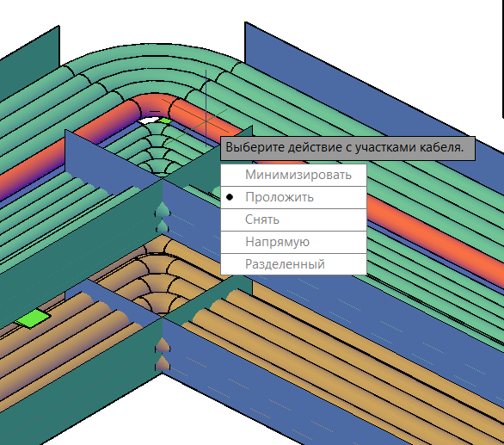Click the black bullet beside "Проложить"
This screenshot has width=504, height=445.
(x=230, y=197)
